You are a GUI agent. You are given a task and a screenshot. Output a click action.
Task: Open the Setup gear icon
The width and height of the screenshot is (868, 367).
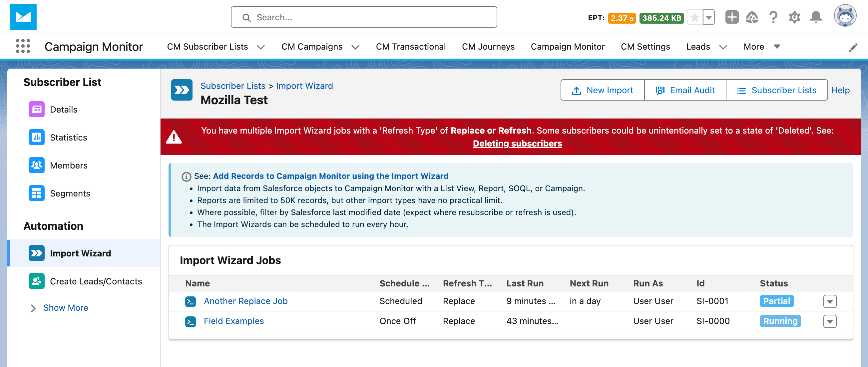point(794,17)
